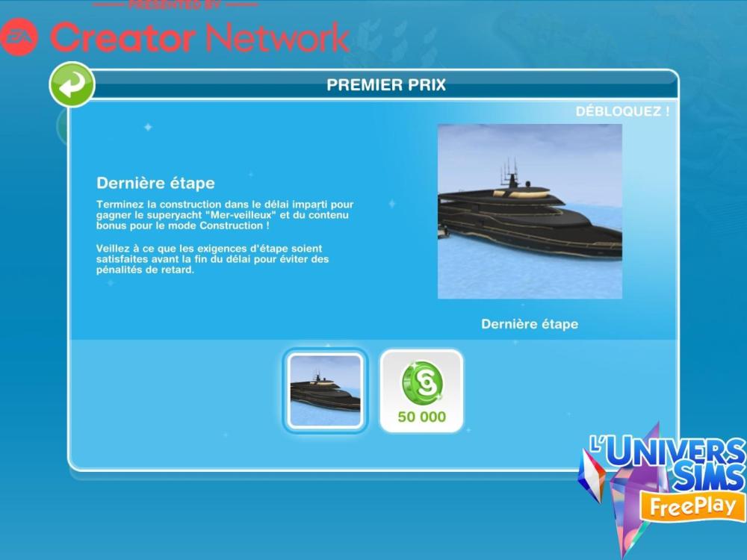Click the PREMIER PRIX title bar text
The height and width of the screenshot is (560, 747).
point(386,85)
